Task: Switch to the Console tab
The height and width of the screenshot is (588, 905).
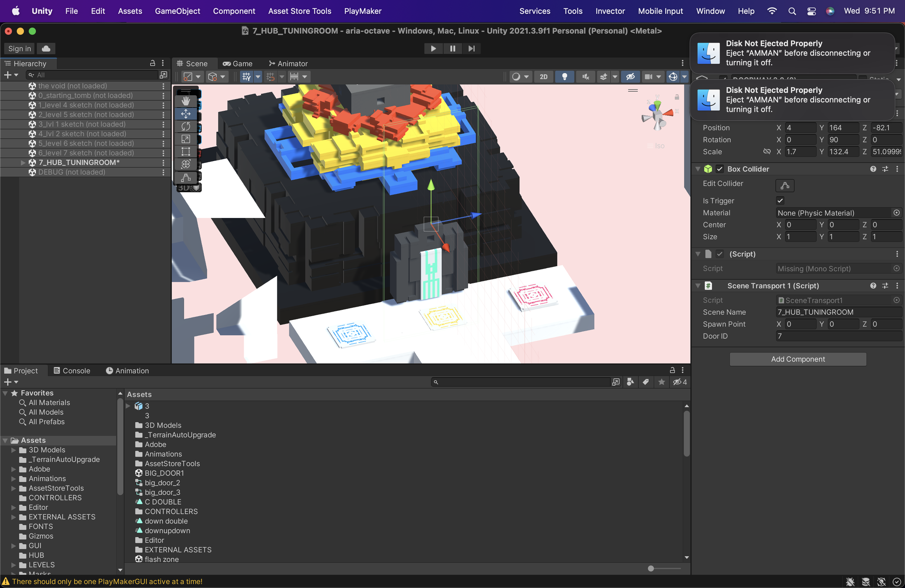Action: click(72, 370)
